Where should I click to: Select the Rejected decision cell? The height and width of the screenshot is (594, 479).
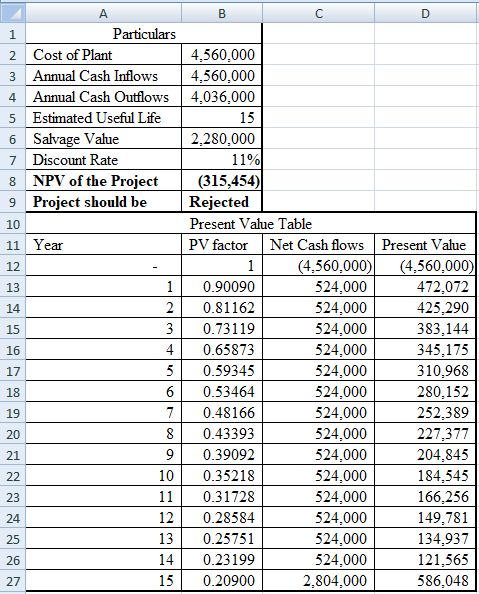click(222, 202)
